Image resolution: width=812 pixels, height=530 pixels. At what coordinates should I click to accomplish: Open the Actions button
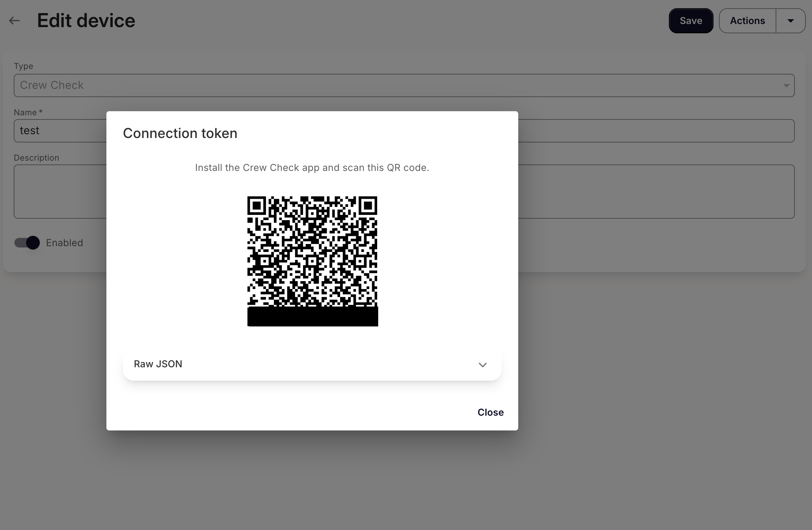(x=747, y=21)
